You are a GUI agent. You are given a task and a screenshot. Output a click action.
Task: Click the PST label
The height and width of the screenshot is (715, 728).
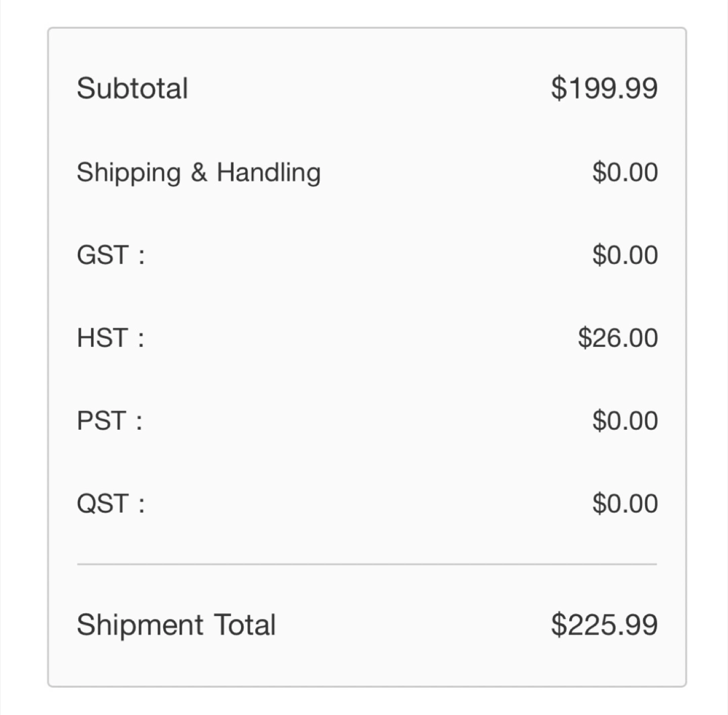(102, 421)
